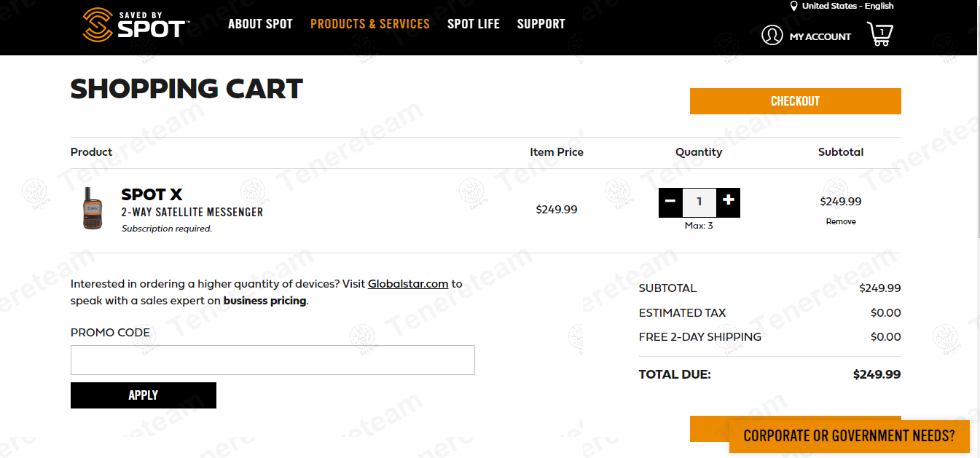Open United States - English region selector
This screenshot has width=980, height=458.
[847, 6]
